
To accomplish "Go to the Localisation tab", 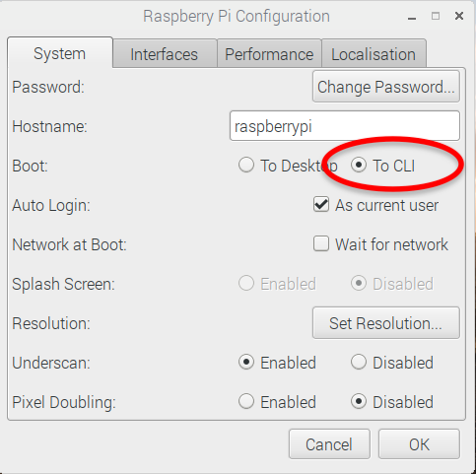I will pyautogui.click(x=374, y=54).
